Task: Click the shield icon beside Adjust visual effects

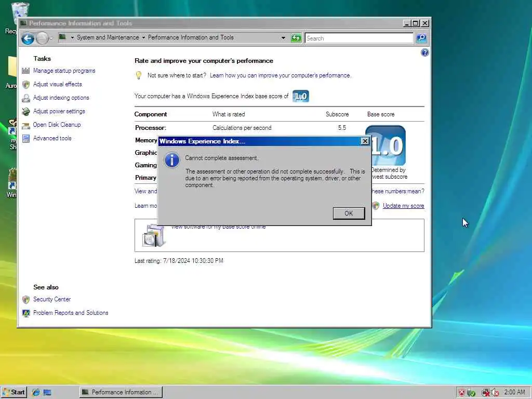Action: coord(26,85)
